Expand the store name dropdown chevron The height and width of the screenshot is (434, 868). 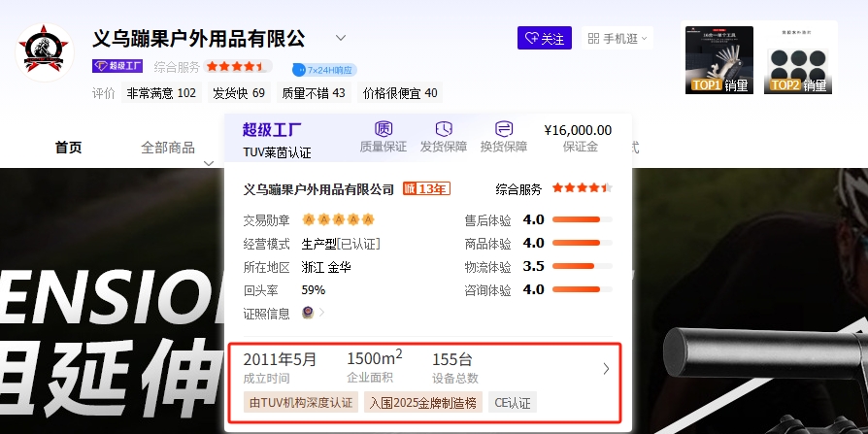[341, 38]
